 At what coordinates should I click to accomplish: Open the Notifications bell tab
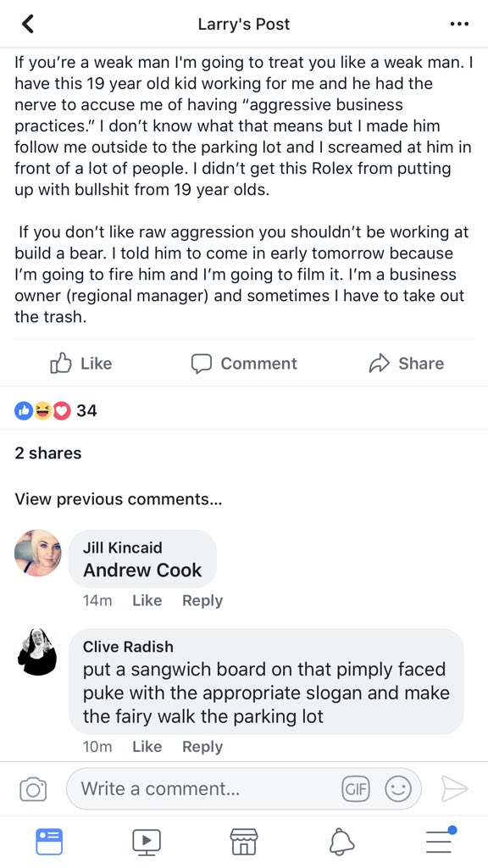point(341,842)
